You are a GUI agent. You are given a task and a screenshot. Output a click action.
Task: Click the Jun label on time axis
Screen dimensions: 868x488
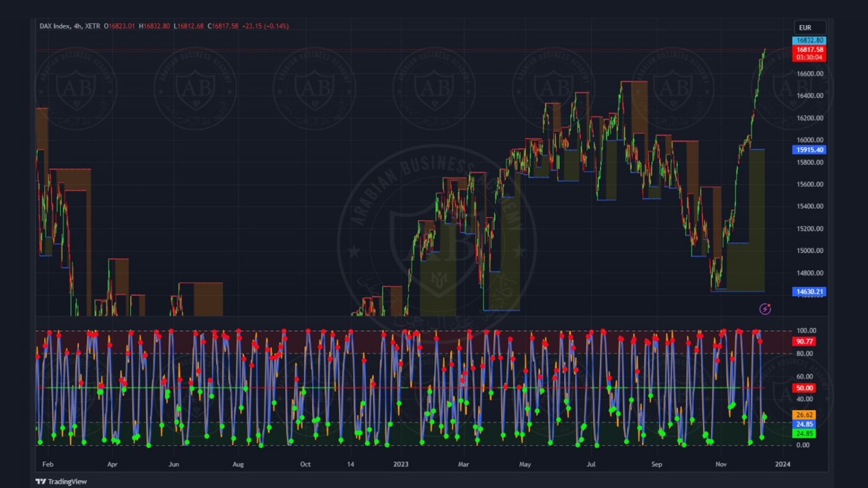coord(174,464)
